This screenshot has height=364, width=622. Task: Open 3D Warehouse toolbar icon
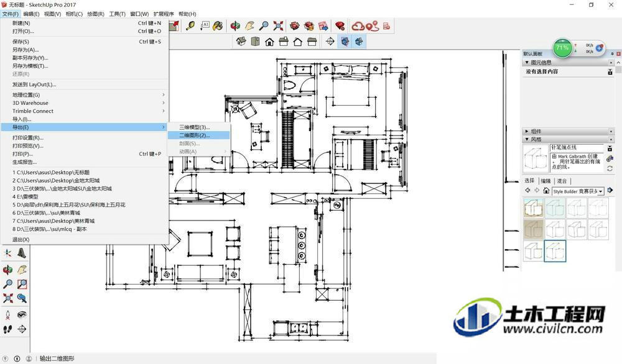(294, 26)
